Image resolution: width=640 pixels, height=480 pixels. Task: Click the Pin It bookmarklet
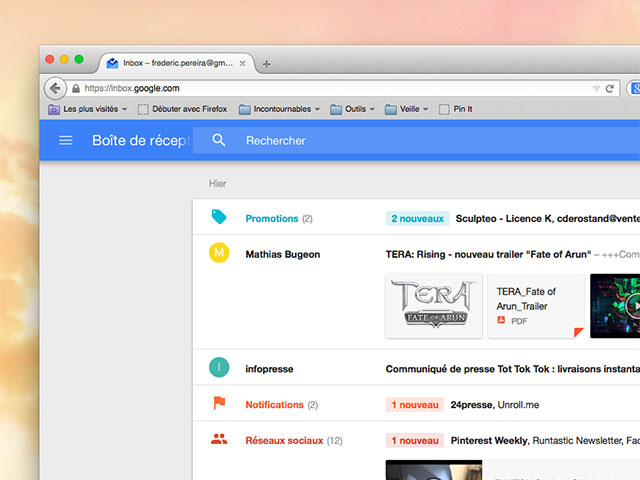456,109
